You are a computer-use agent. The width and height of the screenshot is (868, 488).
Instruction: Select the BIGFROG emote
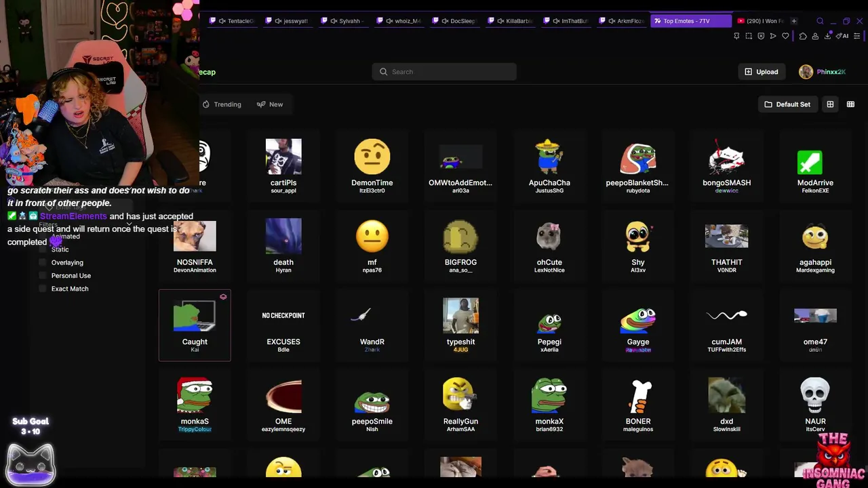pyautogui.click(x=460, y=245)
